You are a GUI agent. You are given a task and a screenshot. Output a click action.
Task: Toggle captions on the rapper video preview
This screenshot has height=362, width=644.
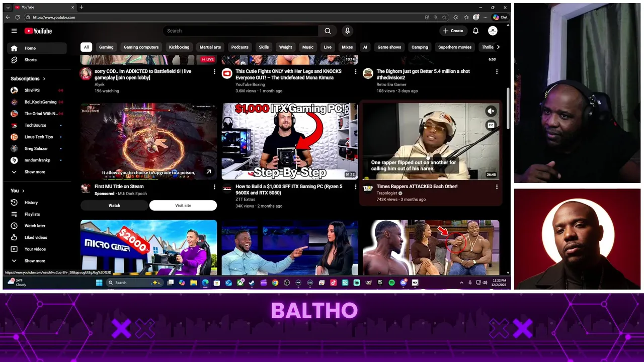pos(491,125)
